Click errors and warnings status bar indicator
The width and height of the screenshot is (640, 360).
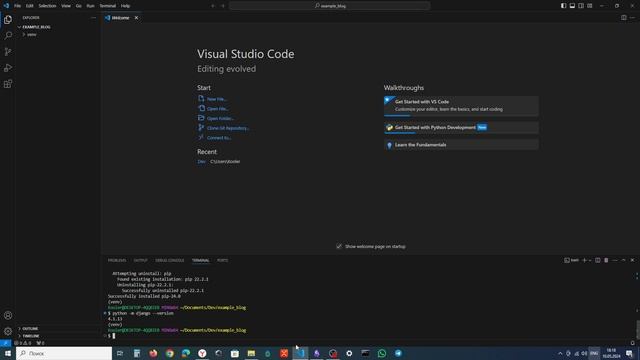coord(23,343)
